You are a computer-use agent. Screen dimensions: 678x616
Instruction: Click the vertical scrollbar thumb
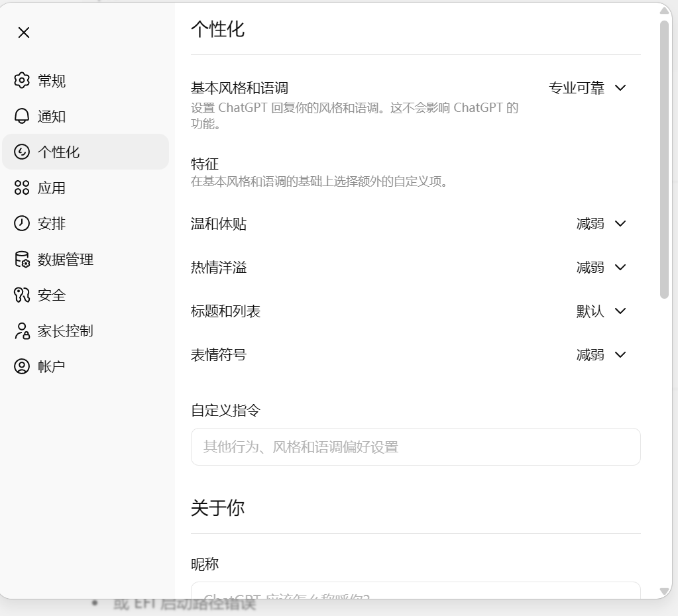(x=665, y=160)
